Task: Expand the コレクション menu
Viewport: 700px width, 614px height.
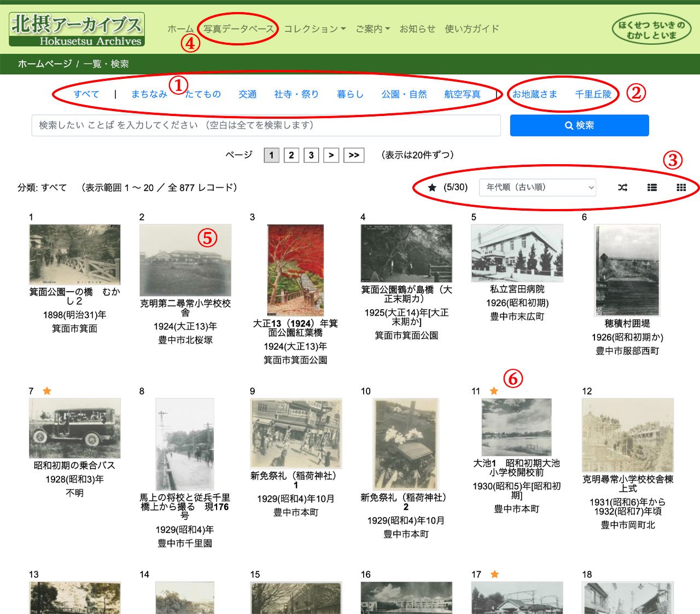Action: (314, 29)
